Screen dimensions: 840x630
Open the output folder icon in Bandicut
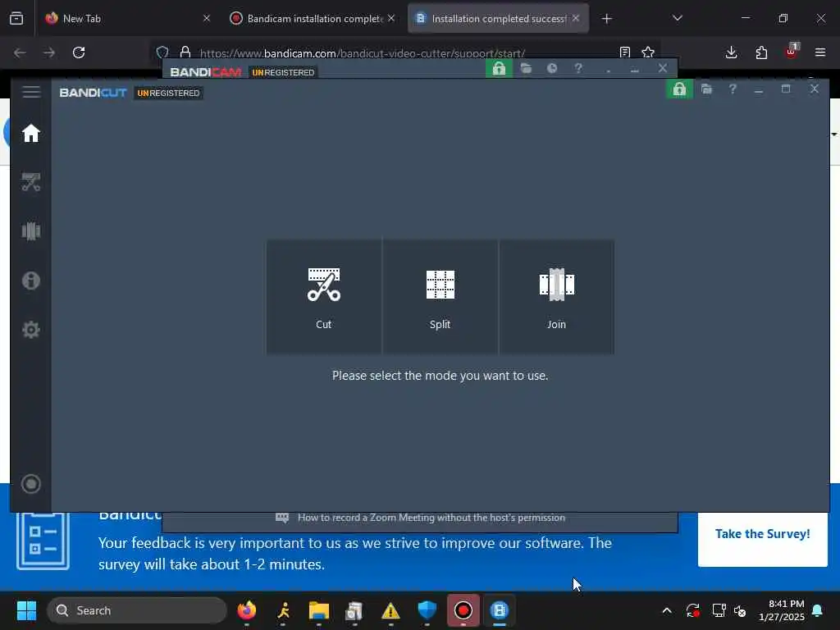(x=706, y=89)
